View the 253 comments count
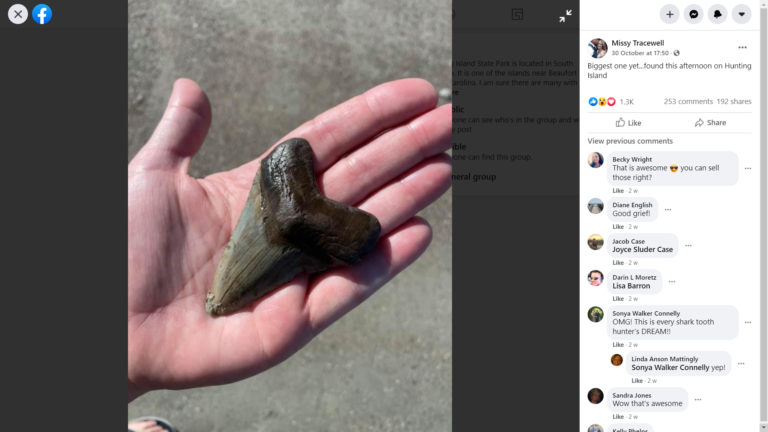The width and height of the screenshot is (768, 432). pos(688,101)
